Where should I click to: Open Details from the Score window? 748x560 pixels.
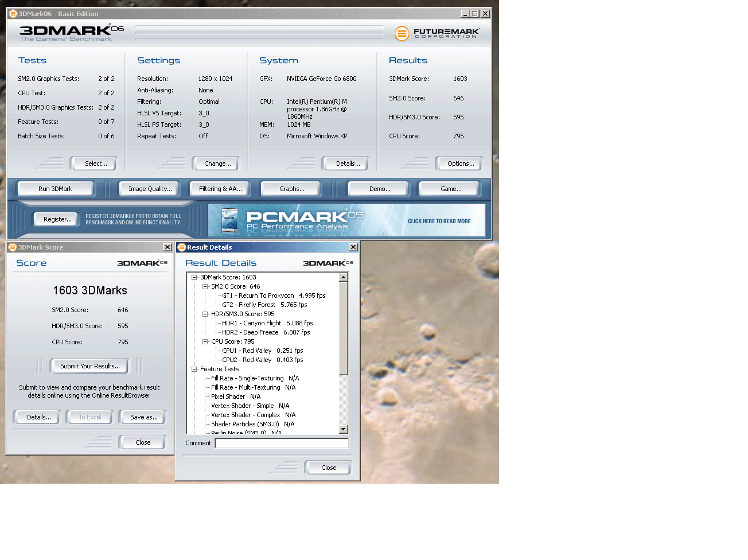38,417
